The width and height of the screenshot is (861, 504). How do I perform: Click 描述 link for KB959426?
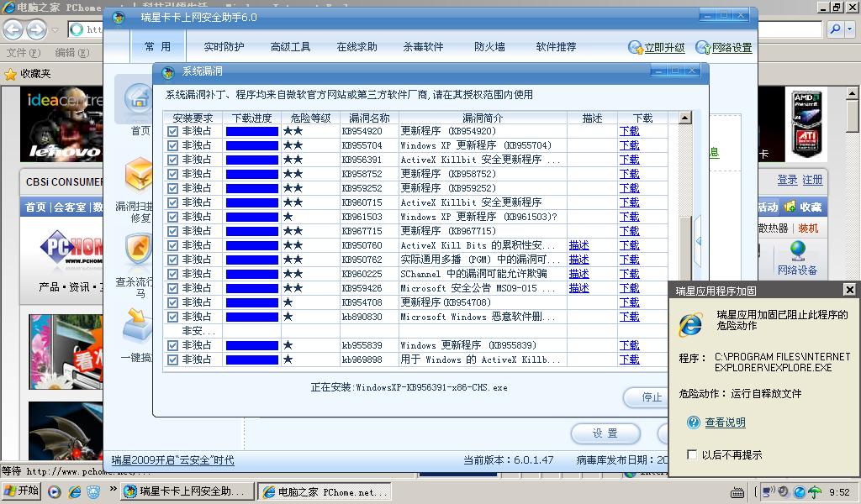click(x=578, y=288)
